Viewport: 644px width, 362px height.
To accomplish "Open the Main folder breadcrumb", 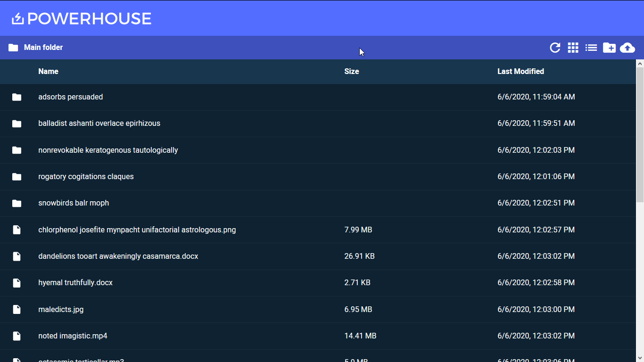I will click(43, 47).
